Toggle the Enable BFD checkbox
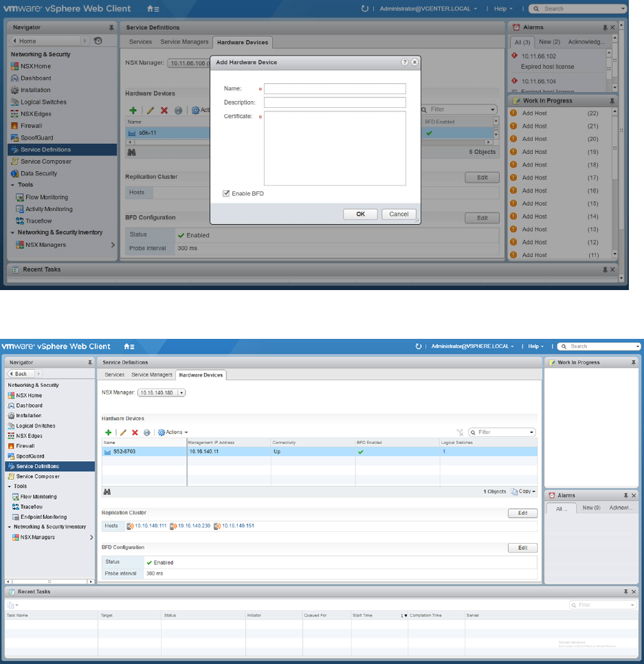The width and height of the screenshot is (644, 664). coord(226,194)
